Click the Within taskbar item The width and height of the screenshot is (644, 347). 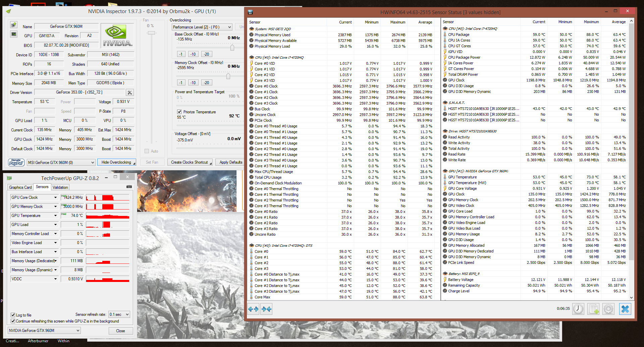63,341
